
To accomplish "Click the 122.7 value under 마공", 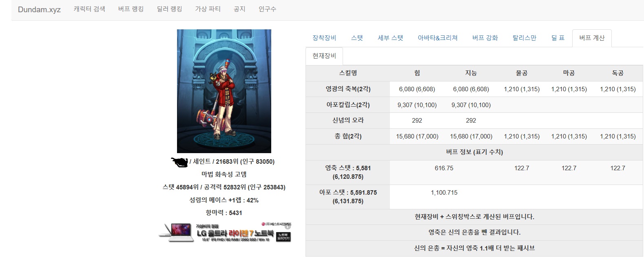I will click(x=569, y=168).
